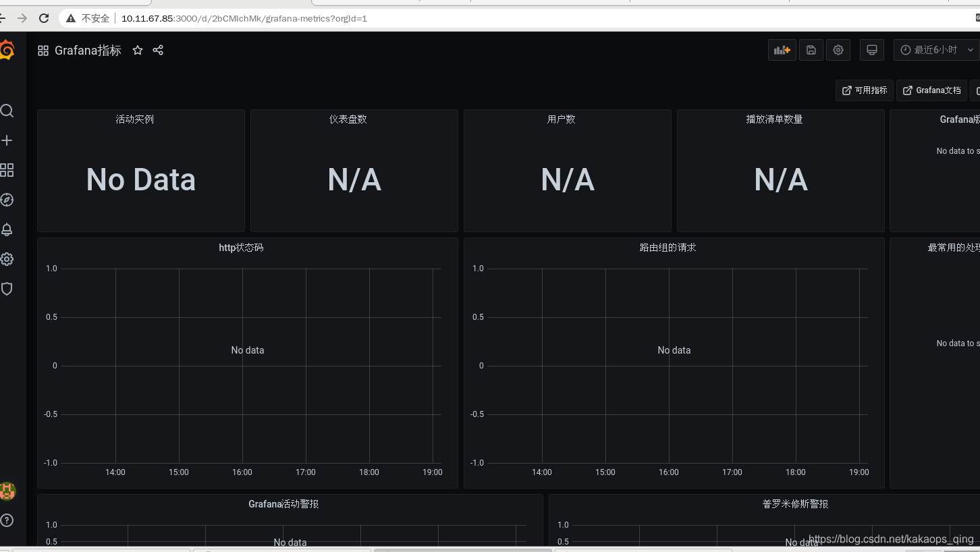Click the Grafana指标 dashboard title
This screenshot has height=552, width=980.
(x=88, y=51)
